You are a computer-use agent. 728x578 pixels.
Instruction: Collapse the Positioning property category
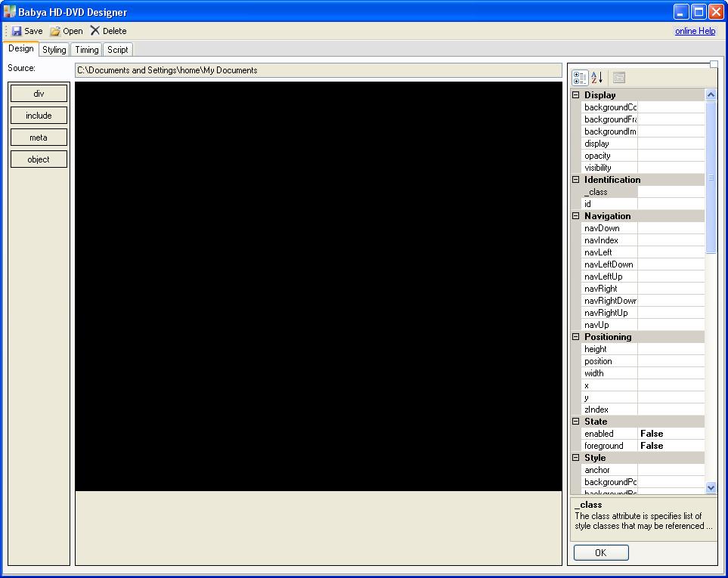coord(576,337)
